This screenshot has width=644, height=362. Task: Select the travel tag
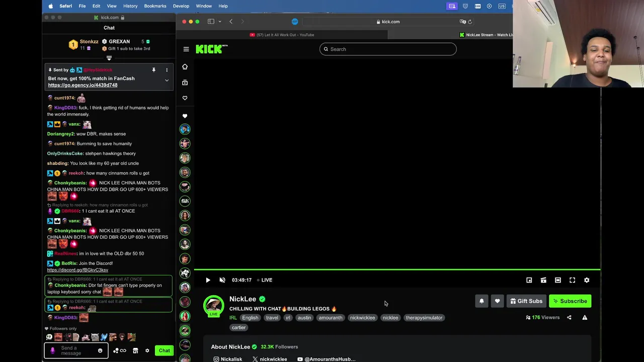272,318
